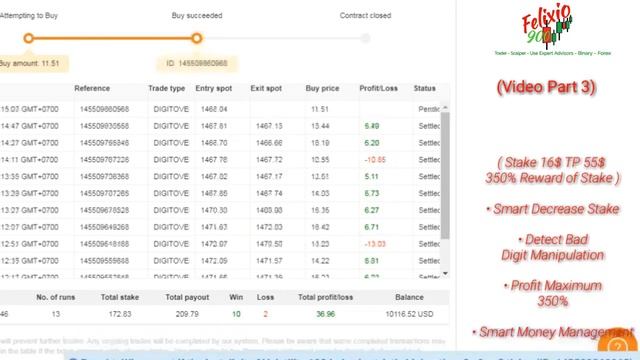Click the Buy succeeded progress marker
The height and width of the screenshot is (360, 640).
197,38
